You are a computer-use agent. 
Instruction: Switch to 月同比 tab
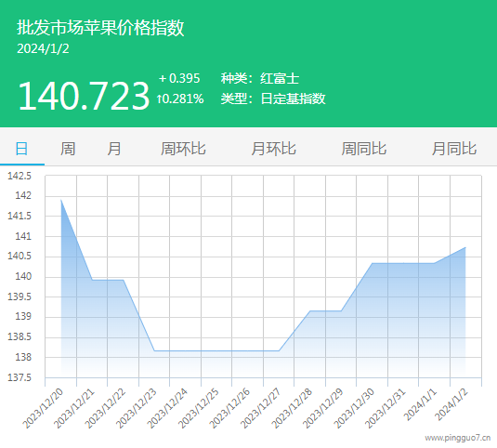(x=454, y=149)
